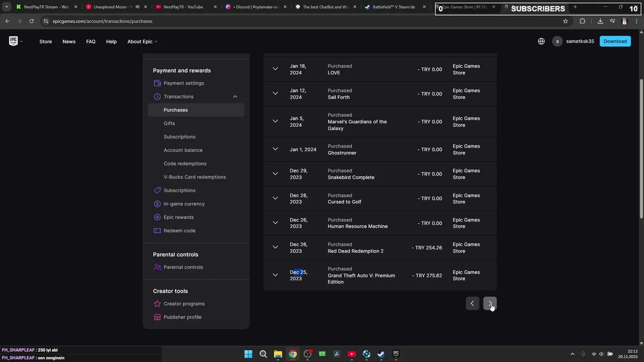Open the language globe selector
Image resolution: width=644 pixels, height=362 pixels.
[x=541, y=41]
